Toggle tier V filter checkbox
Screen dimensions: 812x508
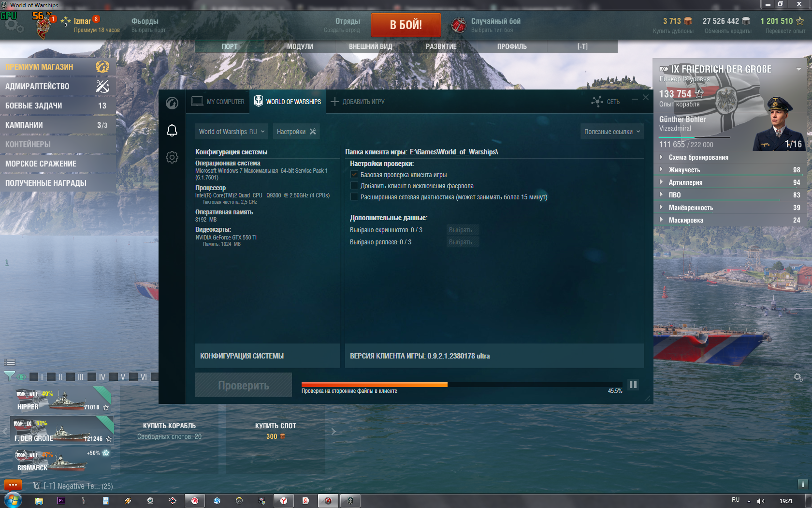point(114,377)
